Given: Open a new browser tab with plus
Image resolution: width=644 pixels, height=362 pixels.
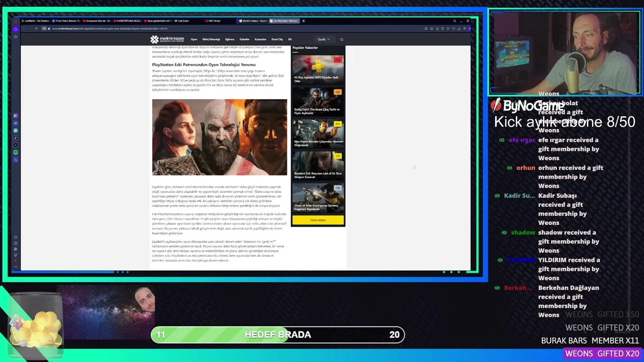Looking at the screenshot, I should click(303, 21).
